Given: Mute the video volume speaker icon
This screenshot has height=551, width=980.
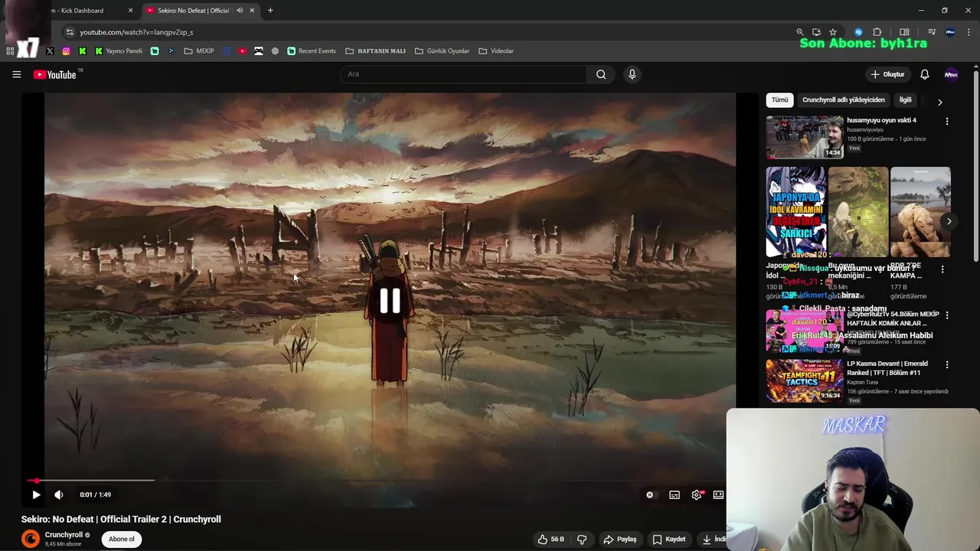Looking at the screenshot, I should pyautogui.click(x=59, y=494).
